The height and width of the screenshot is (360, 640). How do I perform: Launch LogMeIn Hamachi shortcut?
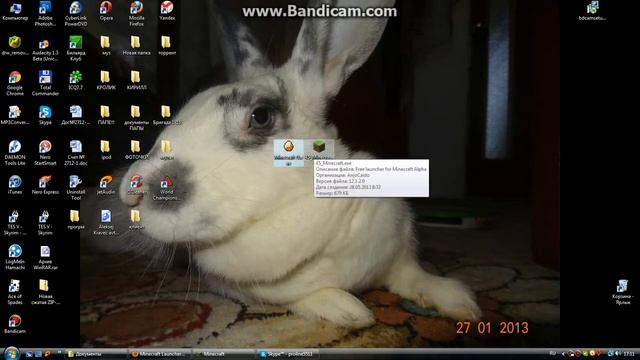point(15,257)
